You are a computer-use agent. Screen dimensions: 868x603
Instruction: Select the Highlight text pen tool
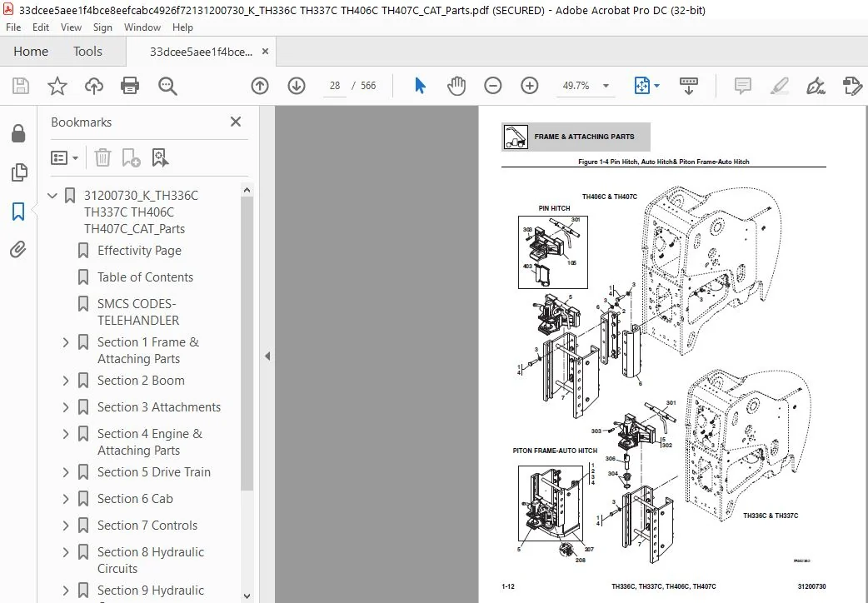[780, 86]
